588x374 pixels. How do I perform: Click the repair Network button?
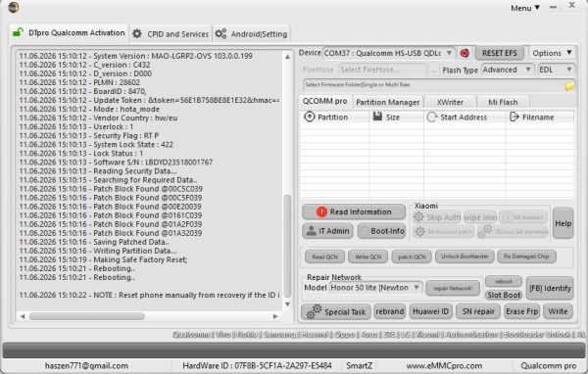453,288
